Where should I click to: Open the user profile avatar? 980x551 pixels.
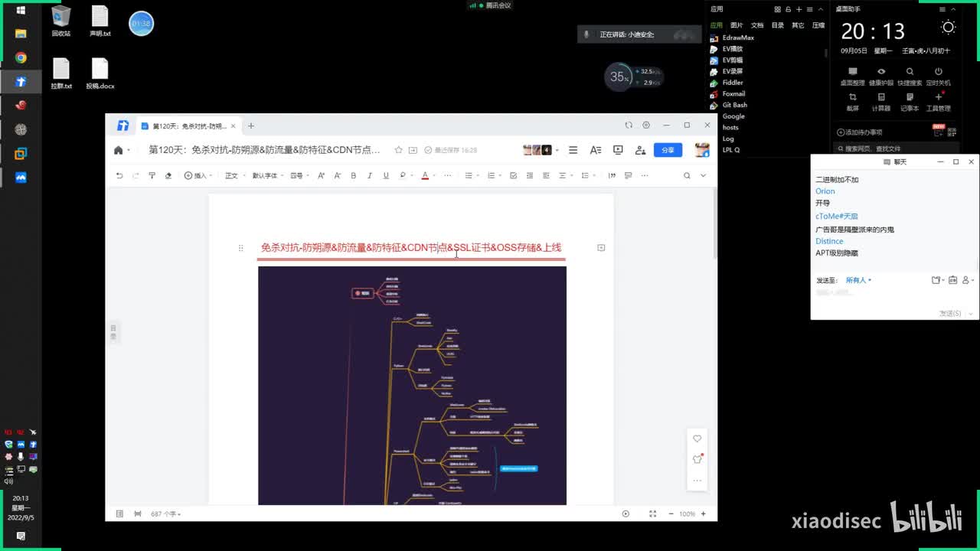pyautogui.click(x=702, y=150)
